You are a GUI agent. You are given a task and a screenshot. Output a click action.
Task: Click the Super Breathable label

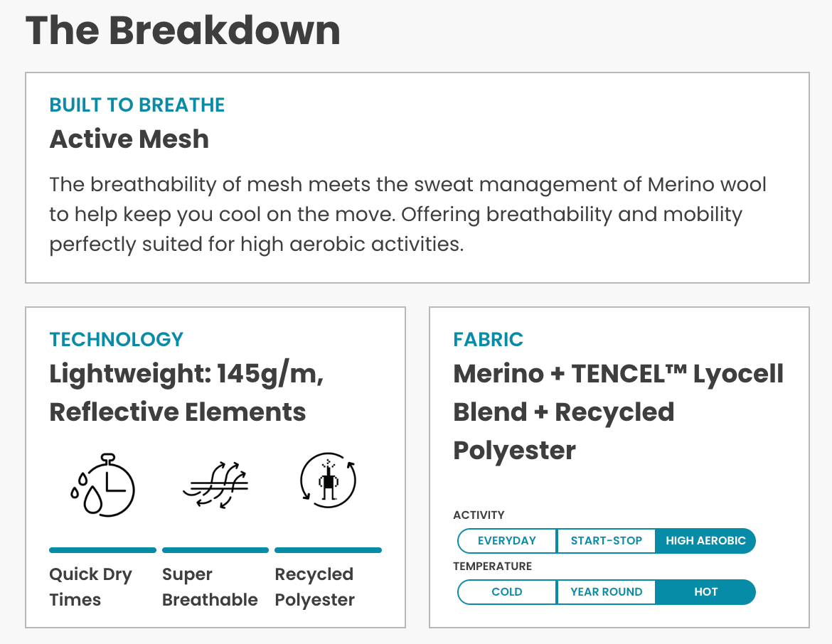coord(210,586)
